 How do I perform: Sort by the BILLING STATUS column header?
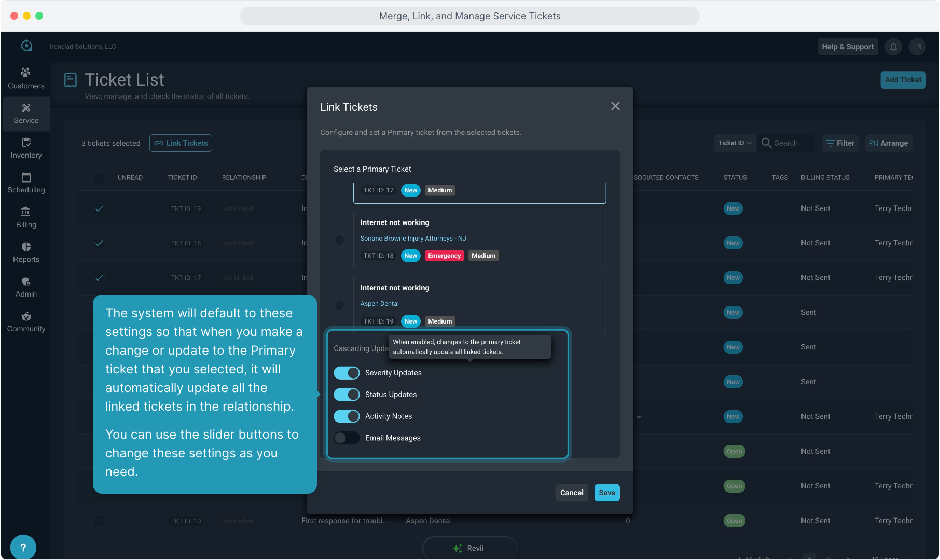(825, 178)
